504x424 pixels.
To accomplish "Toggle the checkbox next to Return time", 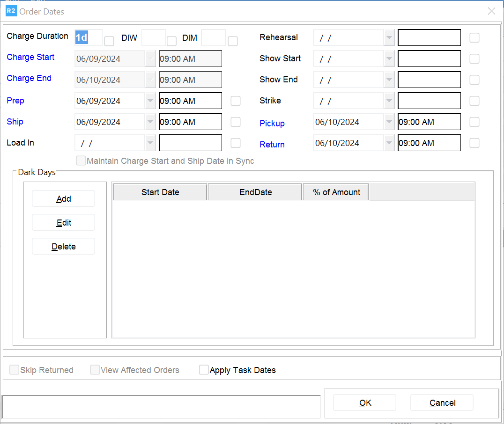I will point(474,143).
